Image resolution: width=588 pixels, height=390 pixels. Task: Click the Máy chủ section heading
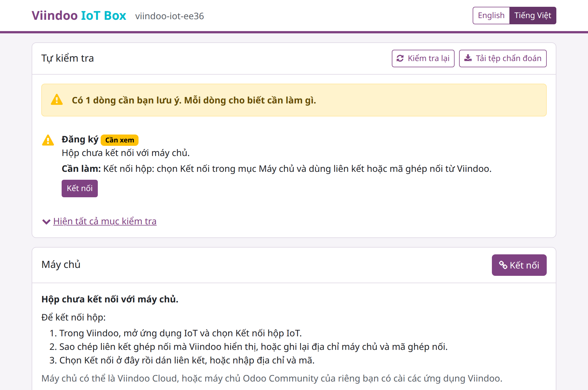[x=61, y=265]
